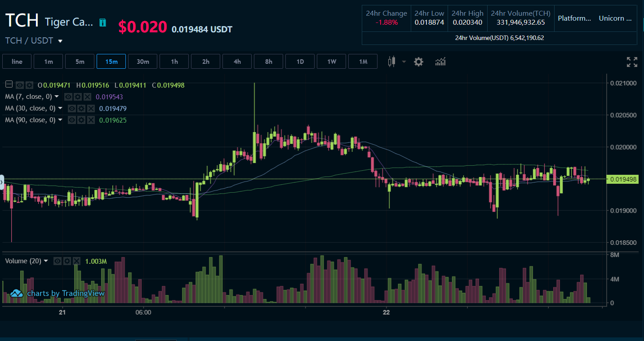Open Volume (20) settings gear

pyautogui.click(x=67, y=261)
